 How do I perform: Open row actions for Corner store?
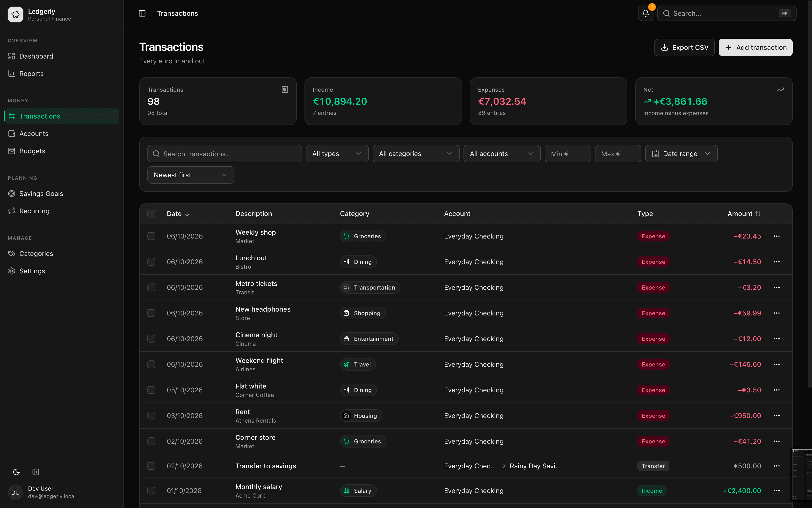pyautogui.click(x=776, y=441)
